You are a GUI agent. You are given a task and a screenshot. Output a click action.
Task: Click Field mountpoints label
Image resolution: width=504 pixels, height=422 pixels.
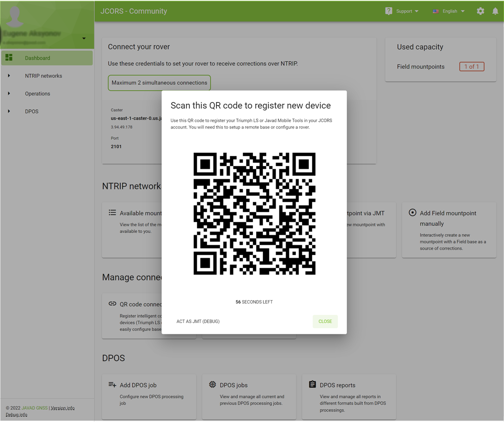[421, 66]
